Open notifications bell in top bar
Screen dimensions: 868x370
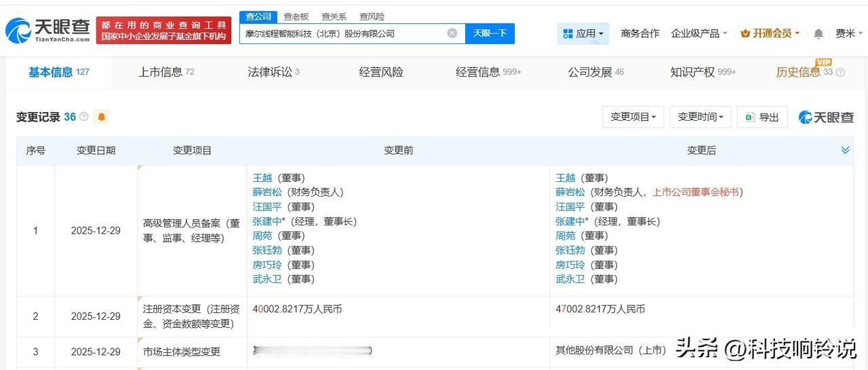[818, 33]
